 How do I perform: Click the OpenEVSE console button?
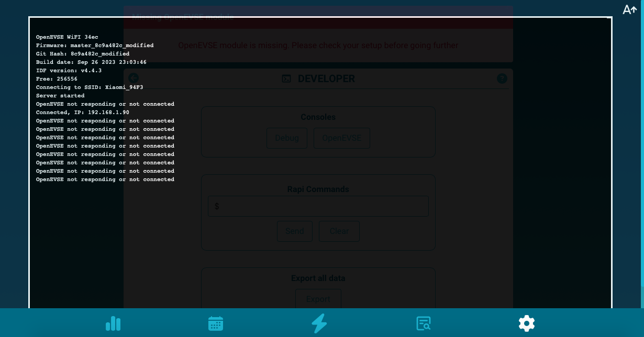[342, 138]
